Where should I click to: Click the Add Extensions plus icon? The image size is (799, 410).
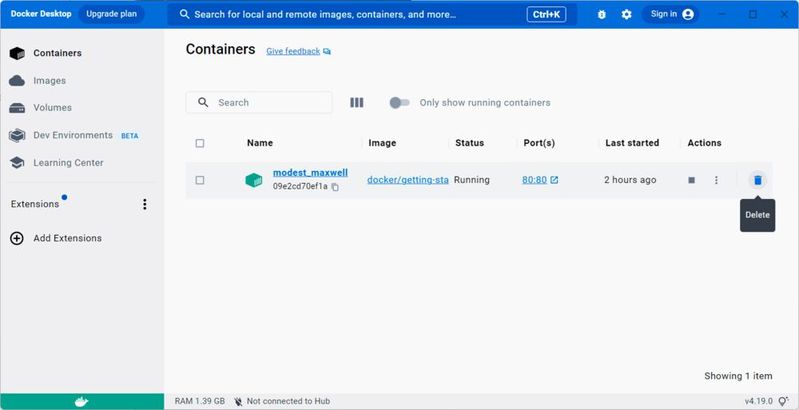click(17, 238)
